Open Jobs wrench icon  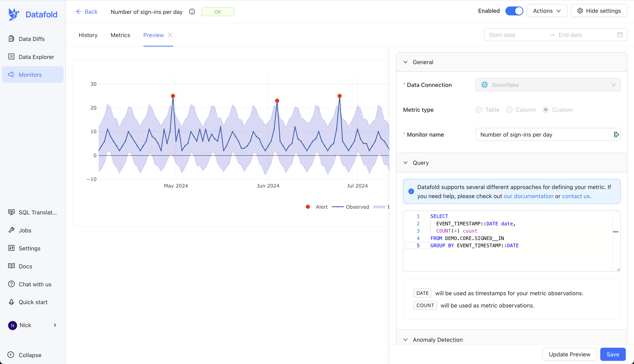[x=11, y=230]
